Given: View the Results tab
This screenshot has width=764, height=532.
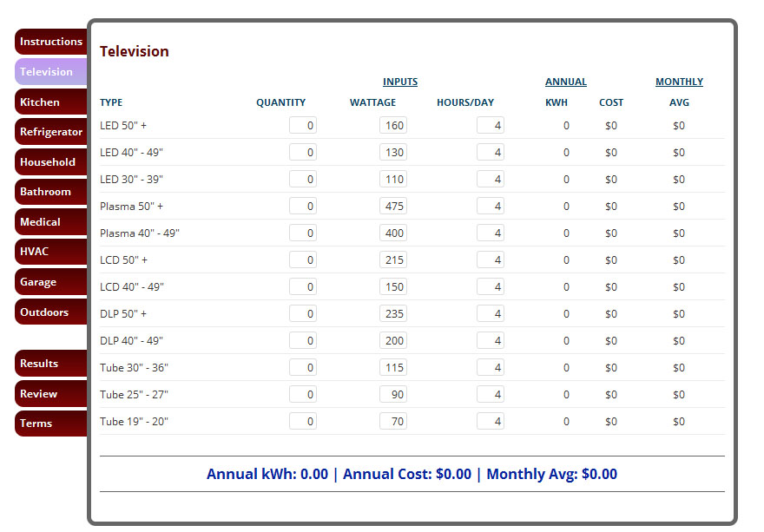Looking at the screenshot, I should click(x=50, y=364).
